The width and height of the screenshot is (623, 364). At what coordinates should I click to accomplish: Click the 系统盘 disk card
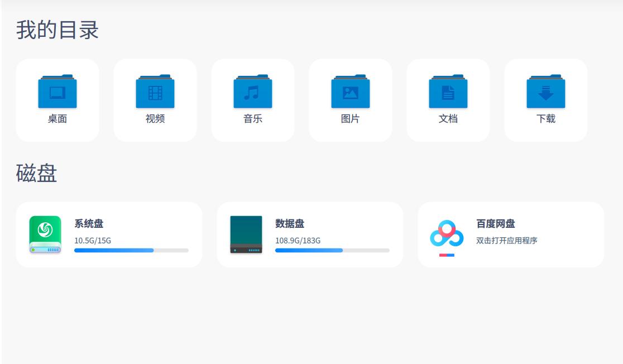pyautogui.click(x=110, y=234)
